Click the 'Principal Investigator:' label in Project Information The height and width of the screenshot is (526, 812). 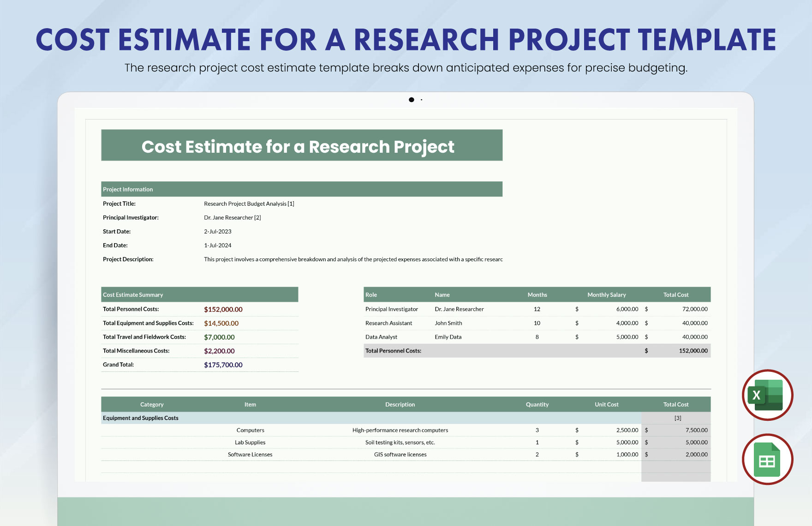pos(131,217)
